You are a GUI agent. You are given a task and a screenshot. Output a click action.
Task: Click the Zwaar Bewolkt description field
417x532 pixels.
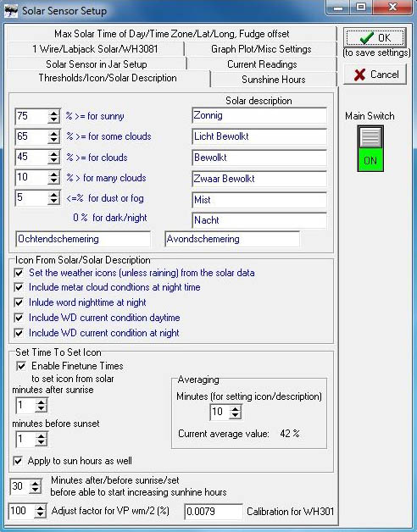coord(259,179)
